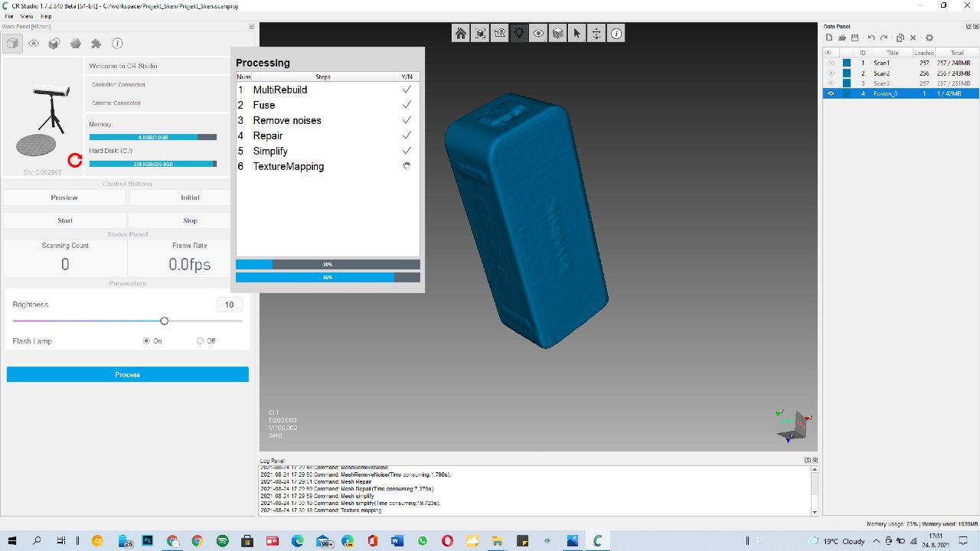Float the Data Panel with undock icon
Image resolution: width=980 pixels, height=551 pixels.
click(x=967, y=27)
